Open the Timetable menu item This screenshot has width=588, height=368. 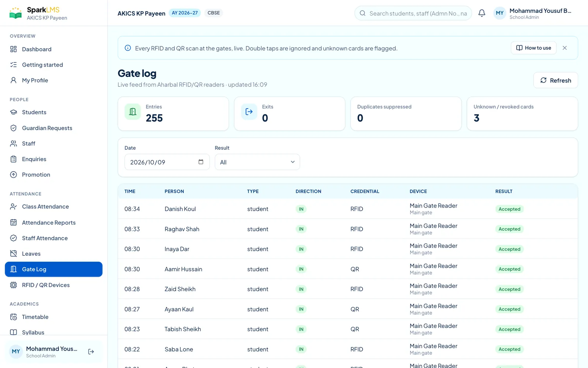pos(54,317)
